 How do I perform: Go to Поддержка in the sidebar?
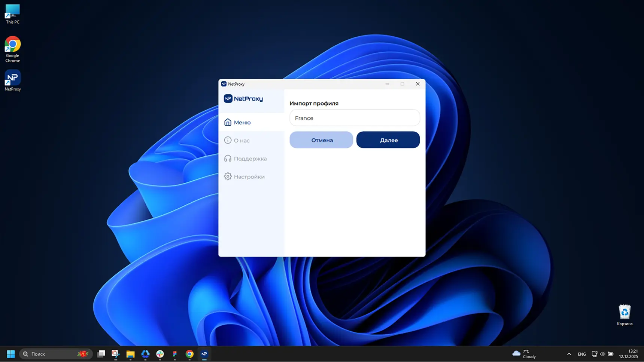point(250,159)
